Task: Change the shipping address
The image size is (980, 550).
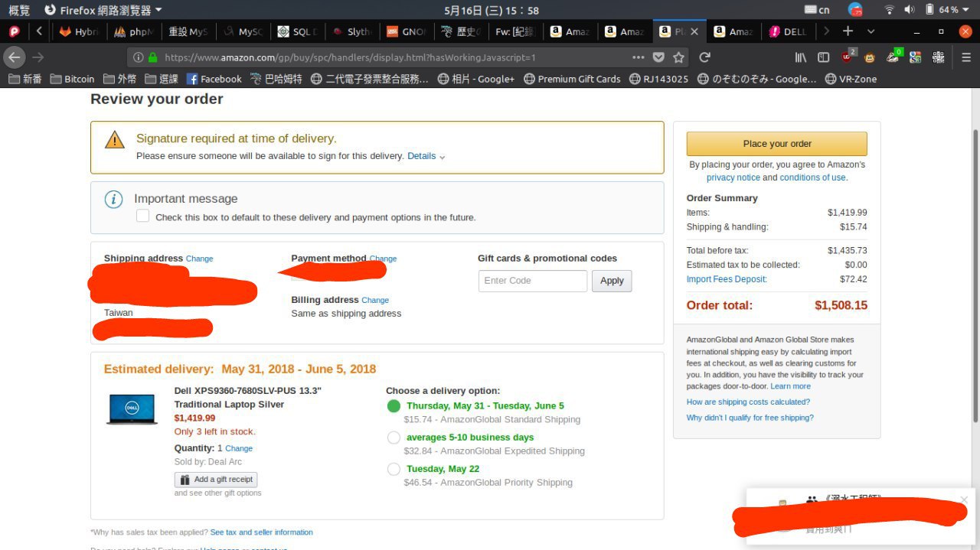Action: tap(199, 259)
